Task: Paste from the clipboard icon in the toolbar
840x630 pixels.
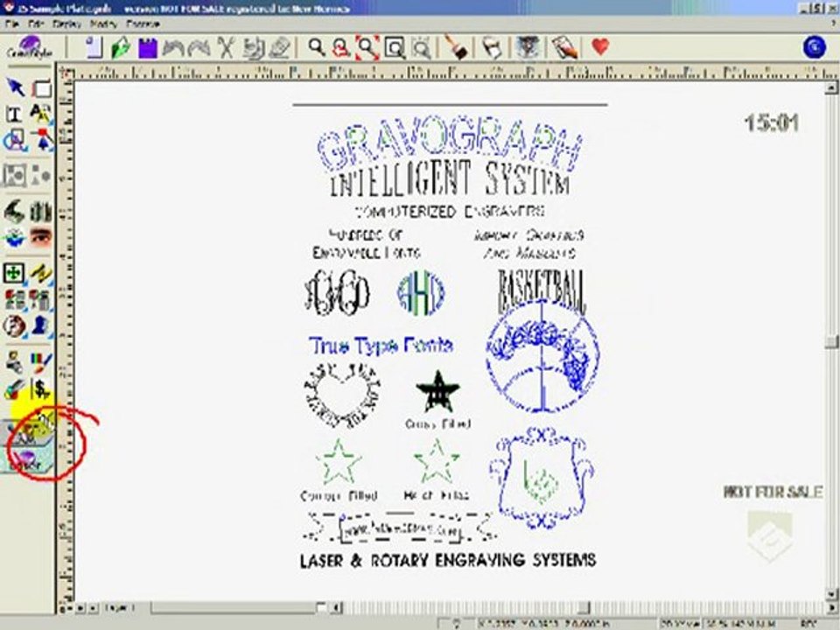Action: (x=280, y=47)
